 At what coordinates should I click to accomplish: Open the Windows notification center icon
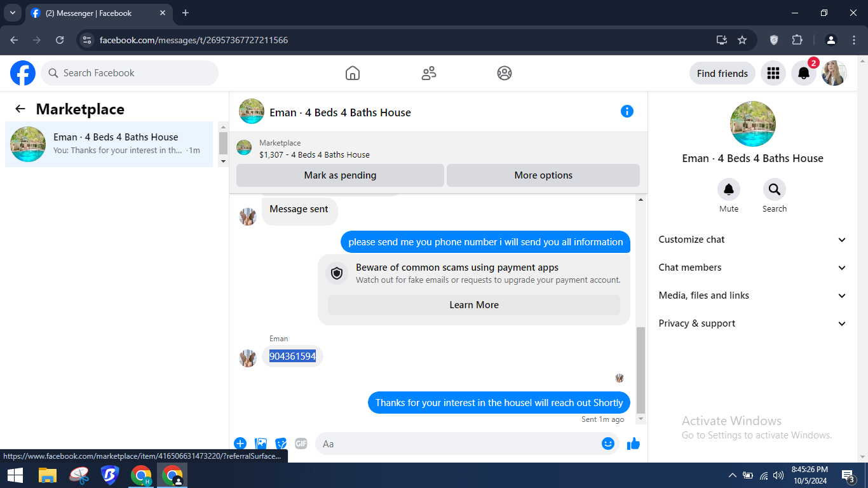point(848,475)
